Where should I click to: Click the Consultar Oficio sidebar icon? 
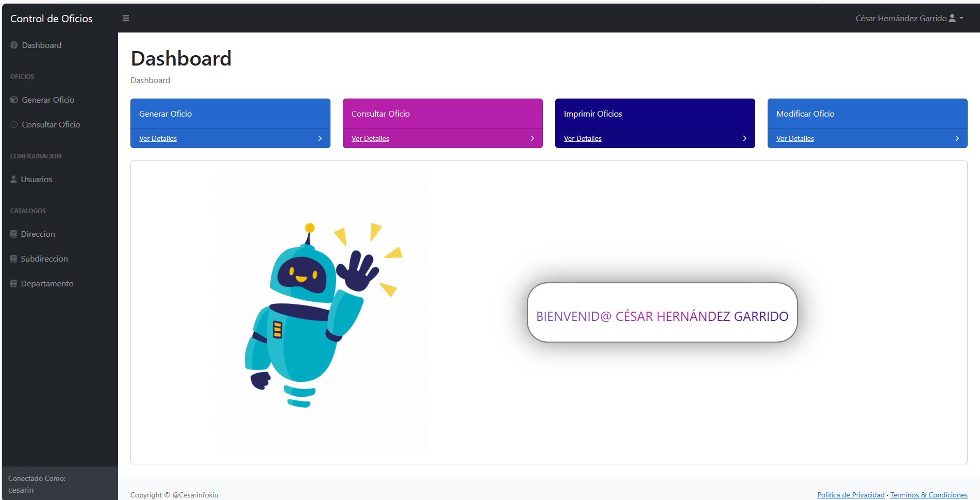14,125
